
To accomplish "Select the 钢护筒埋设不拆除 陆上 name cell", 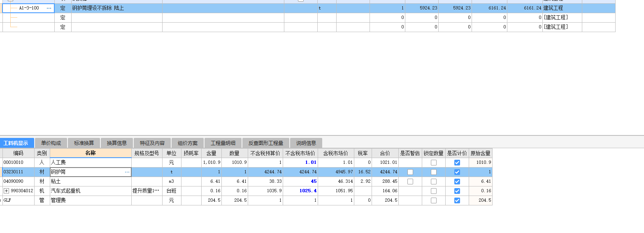I will [x=117, y=8].
